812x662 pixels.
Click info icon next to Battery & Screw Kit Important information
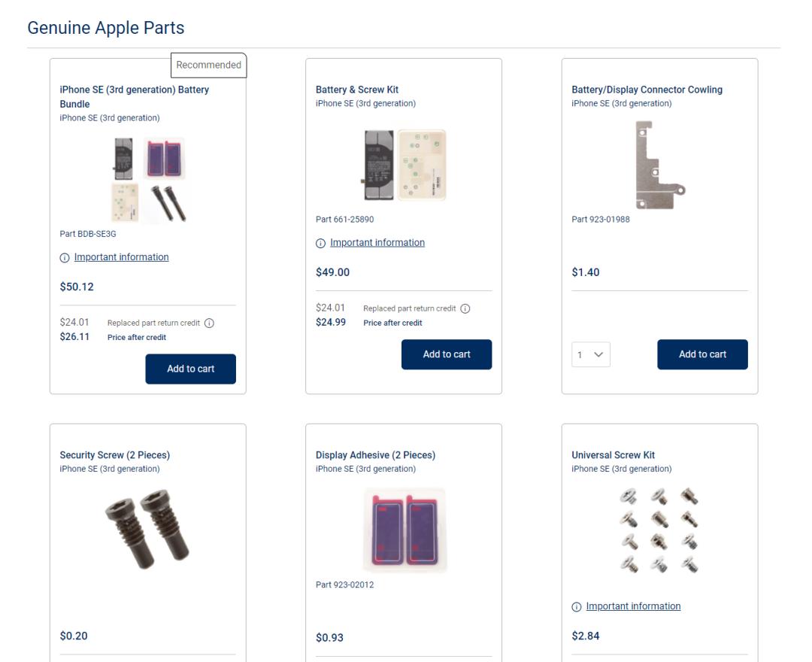pos(321,243)
